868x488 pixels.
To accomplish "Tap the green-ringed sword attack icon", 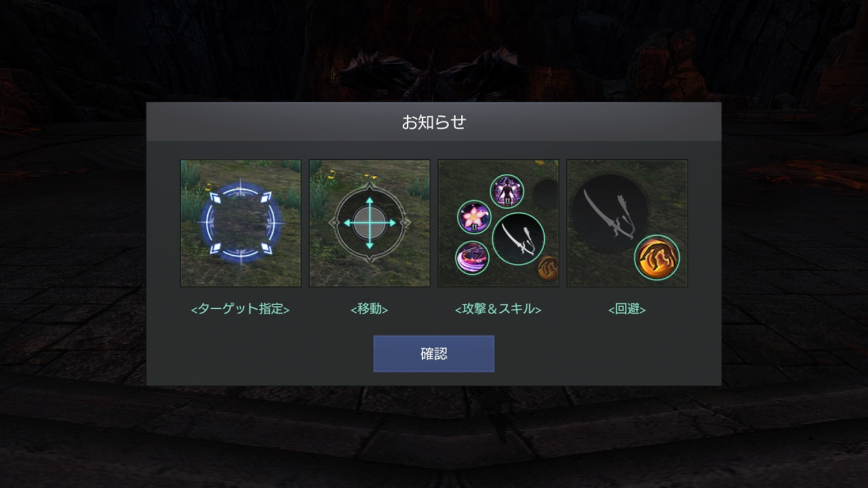I will (518, 239).
